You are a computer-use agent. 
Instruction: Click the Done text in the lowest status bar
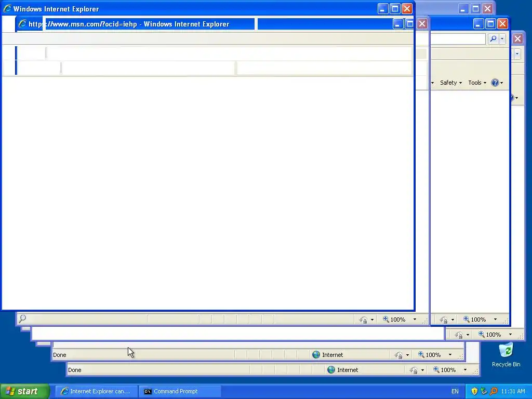click(75, 370)
